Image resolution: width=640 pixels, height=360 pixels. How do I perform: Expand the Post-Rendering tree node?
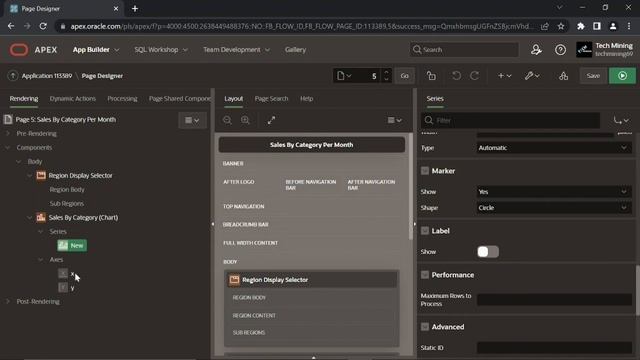point(8,301)
